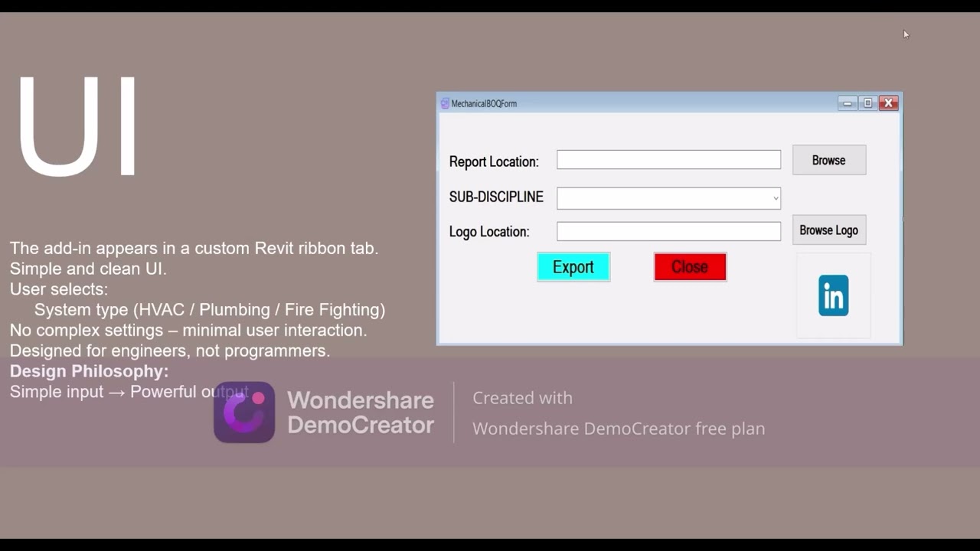Click the large "UI" slide title
The image size is (980, 551).
pyautogui.click(x=77, y=126)
